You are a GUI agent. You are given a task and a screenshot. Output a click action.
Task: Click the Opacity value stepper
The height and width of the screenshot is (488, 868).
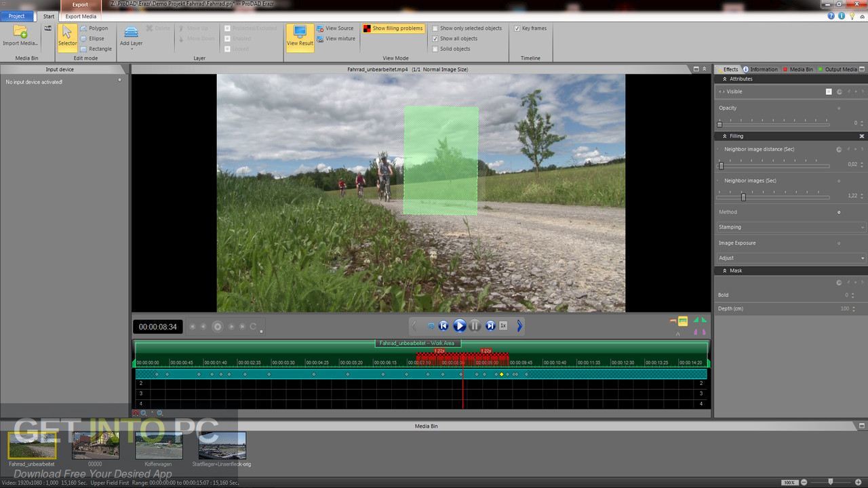click(863, 123)
